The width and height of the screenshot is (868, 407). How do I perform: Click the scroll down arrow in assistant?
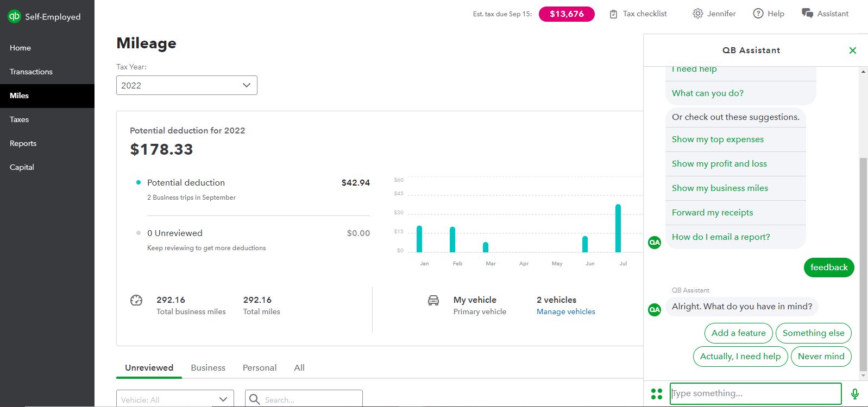point(864,376)
